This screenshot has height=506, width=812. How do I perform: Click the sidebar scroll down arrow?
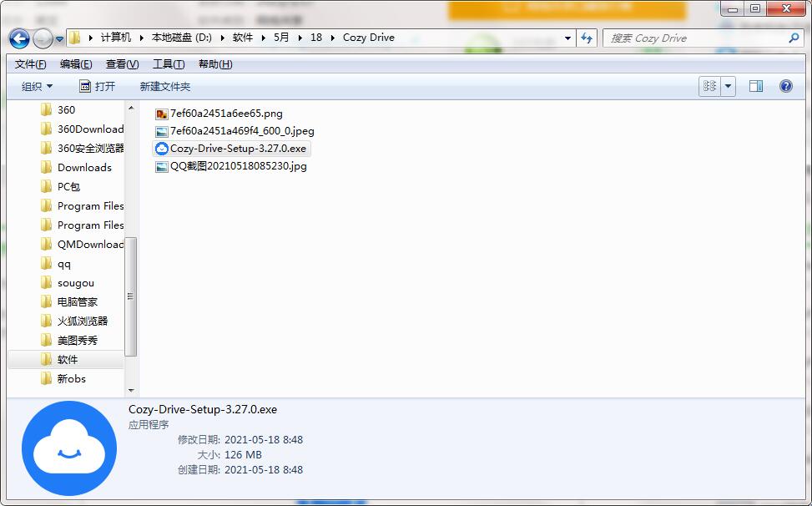point(131,390)
